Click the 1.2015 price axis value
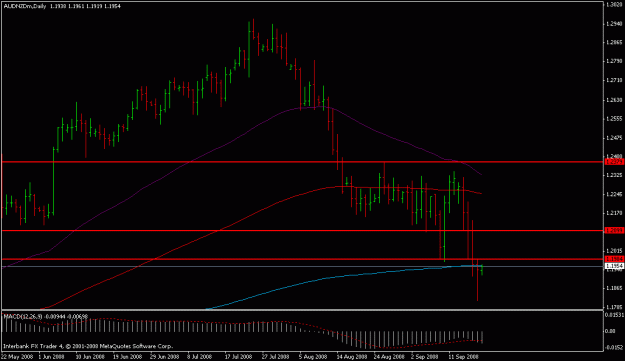This screenshot has height=361, width=625. point(614,251)
